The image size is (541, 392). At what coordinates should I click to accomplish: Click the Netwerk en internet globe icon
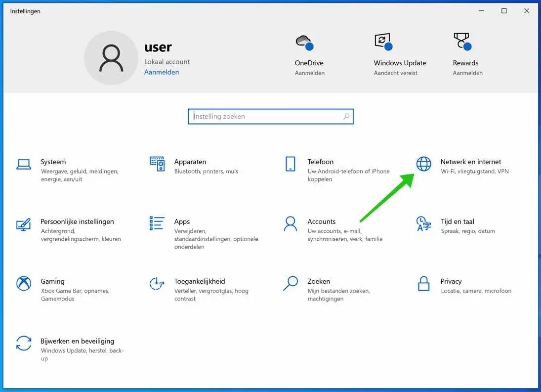click(424, 164)
